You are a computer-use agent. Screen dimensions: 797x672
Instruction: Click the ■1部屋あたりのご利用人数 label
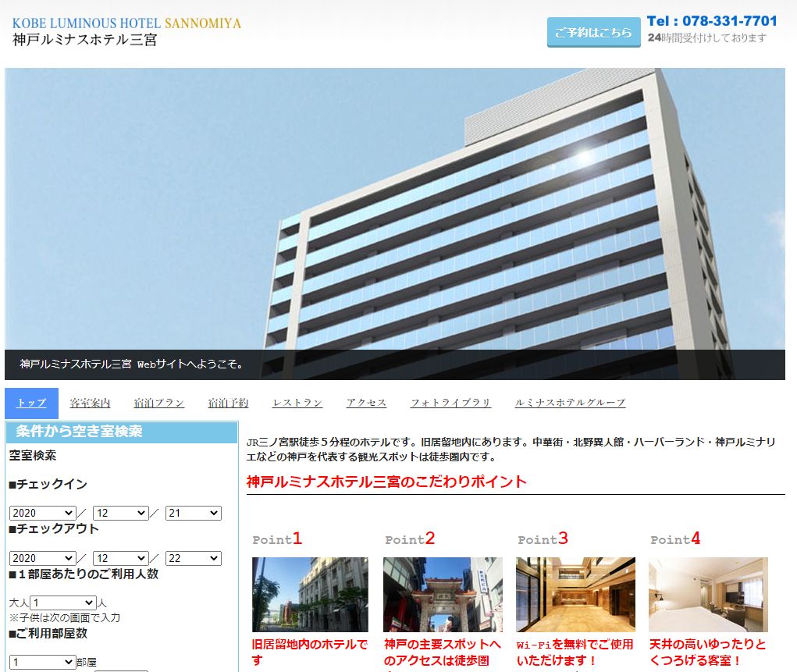coord(84,574)
